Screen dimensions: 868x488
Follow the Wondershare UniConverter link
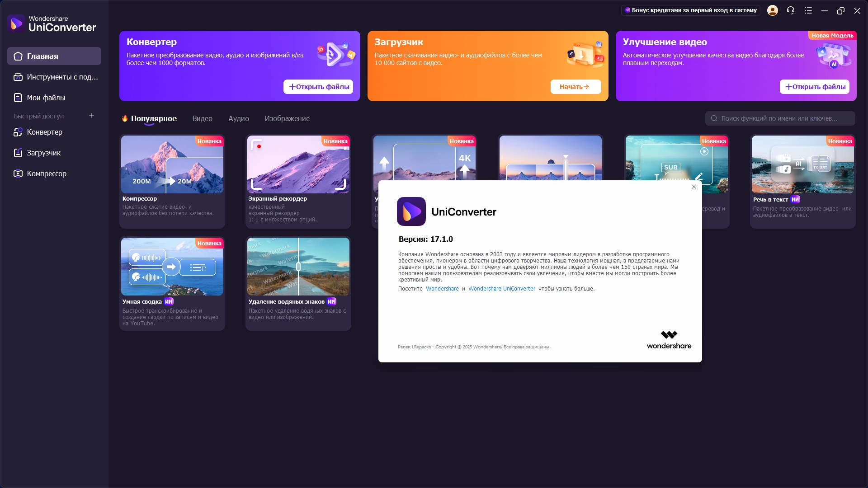pyautogui.click(x=501, y=289)
